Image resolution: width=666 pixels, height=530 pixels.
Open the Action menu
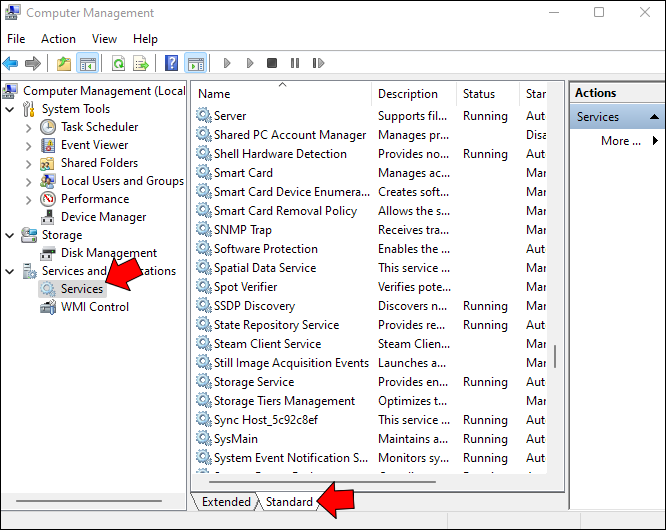58,39
